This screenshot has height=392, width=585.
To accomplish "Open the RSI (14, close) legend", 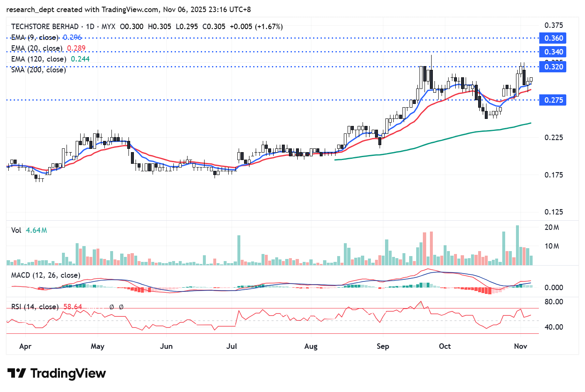I will [35, 307].
